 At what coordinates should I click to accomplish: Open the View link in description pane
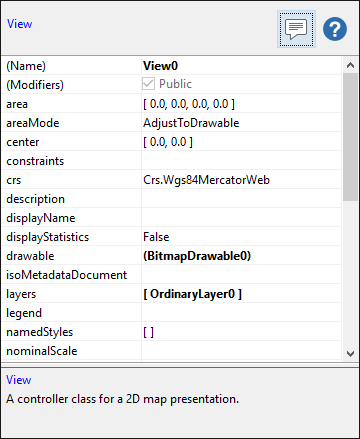19,380
